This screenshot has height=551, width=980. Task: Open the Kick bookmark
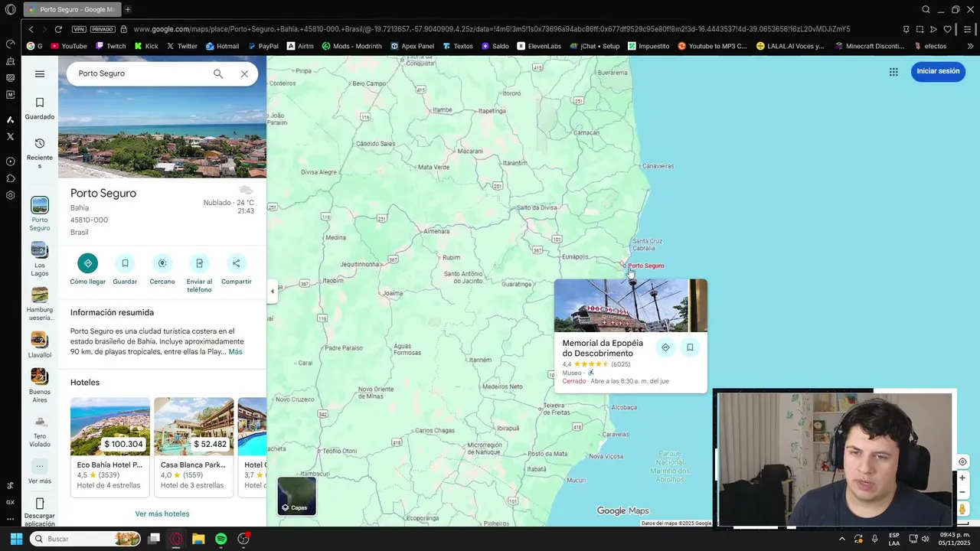[145, 46]
